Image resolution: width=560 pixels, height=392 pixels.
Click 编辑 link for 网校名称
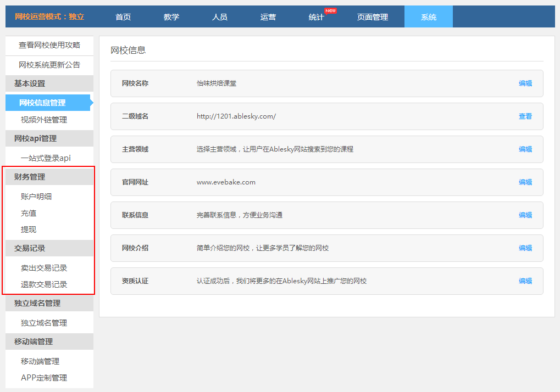coord(525,83)
